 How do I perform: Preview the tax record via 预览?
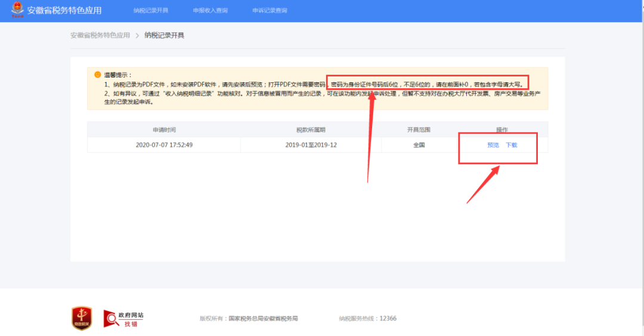493,145
